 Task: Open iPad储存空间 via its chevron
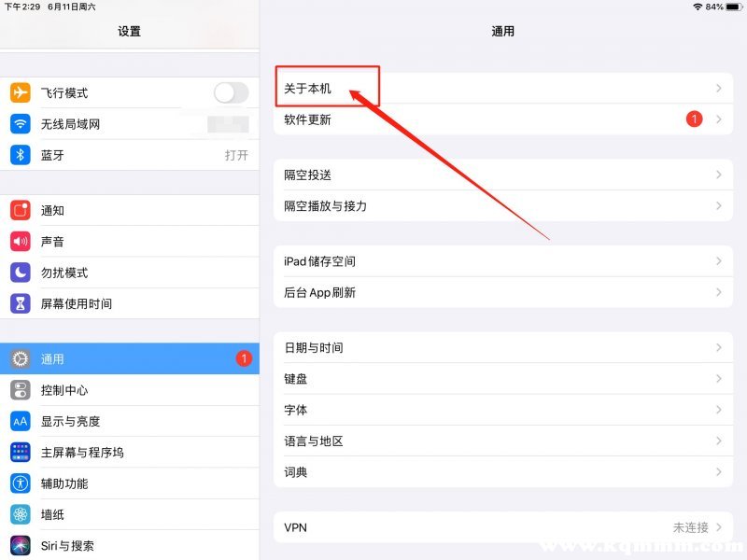(718, 261)
